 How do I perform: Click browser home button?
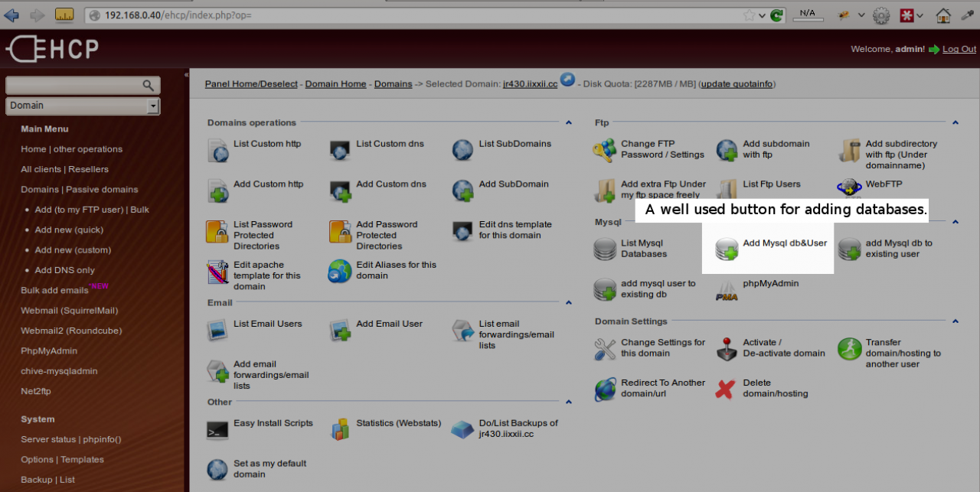click(x=943, y=15)
